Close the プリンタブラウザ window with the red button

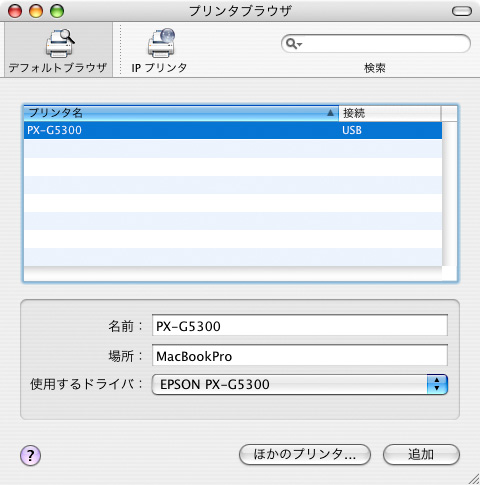(15, 11)
